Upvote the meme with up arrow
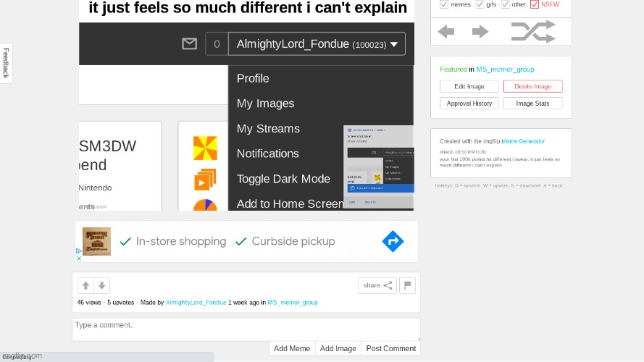Viewport: 644px width, 362px height. pos(85,285)
